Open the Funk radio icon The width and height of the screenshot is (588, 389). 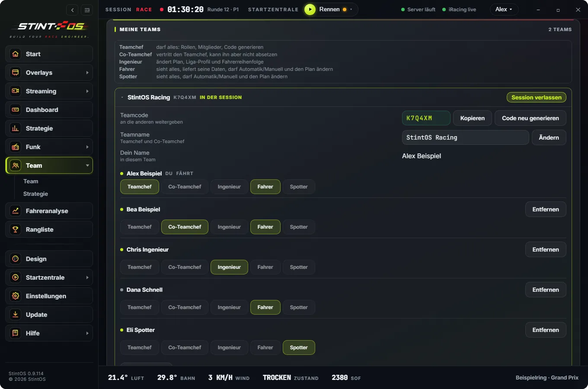(x=16, y=147)
